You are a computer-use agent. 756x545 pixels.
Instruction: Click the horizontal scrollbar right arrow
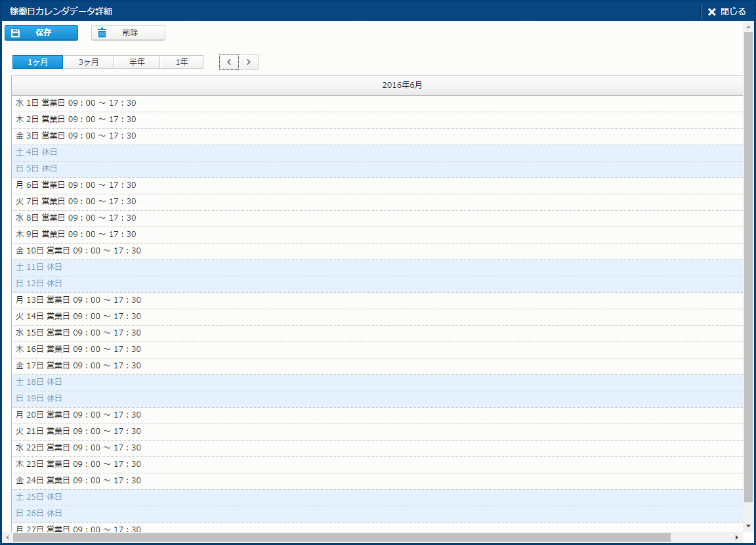[x=736, y=538]
